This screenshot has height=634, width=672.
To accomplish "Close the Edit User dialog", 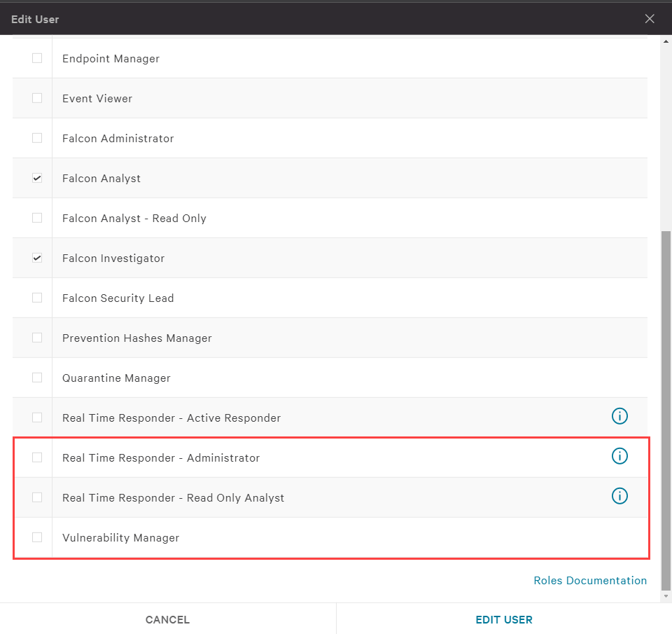I will click(x=650, y=18).
